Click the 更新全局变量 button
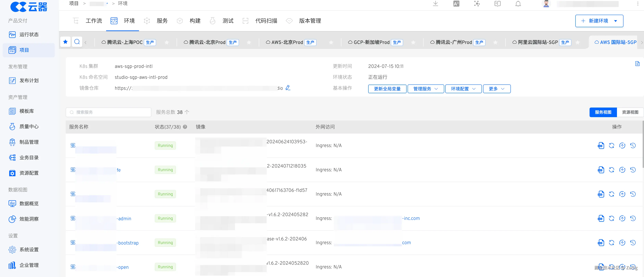Viewport: 644px width, 277px height. pos(387,89)
